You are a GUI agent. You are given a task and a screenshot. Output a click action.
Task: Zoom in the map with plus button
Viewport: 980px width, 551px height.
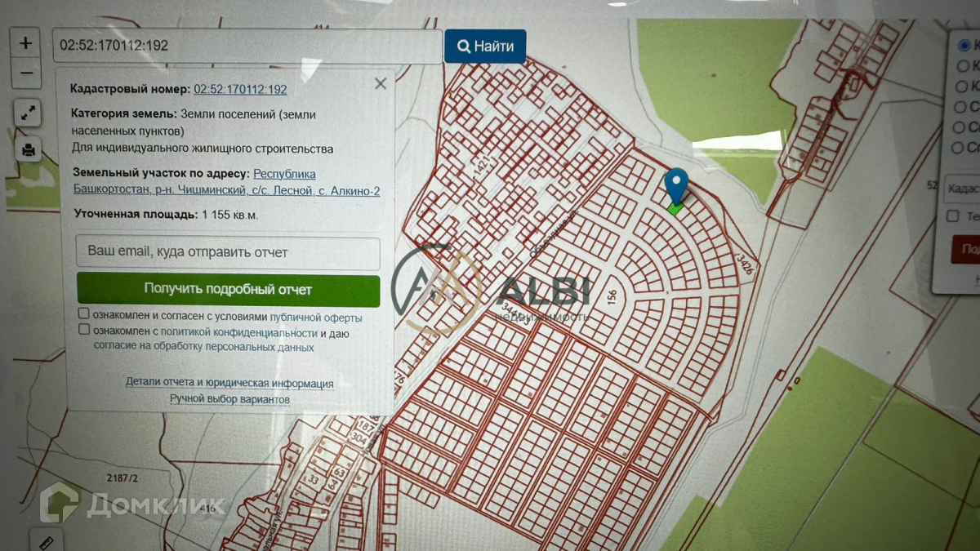coord(27,43)
